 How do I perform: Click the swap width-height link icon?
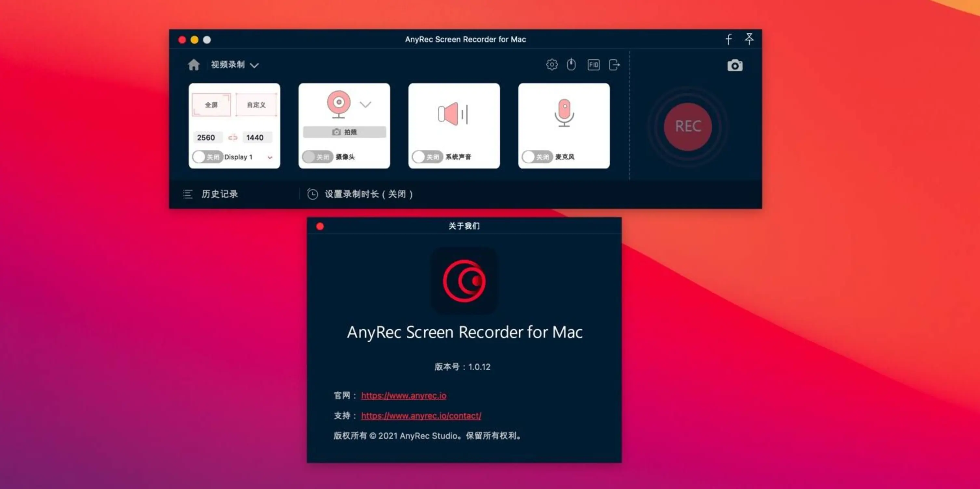coord(233,138)
